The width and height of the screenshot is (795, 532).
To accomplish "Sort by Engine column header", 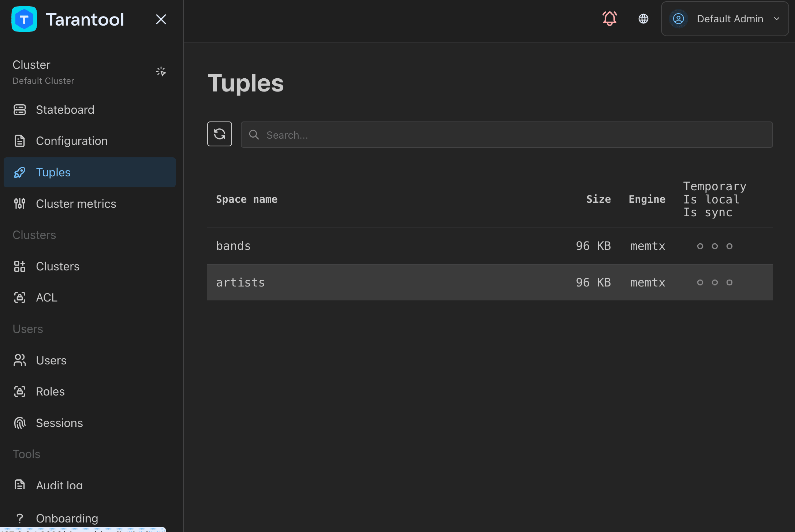I will [x=647, y=199].
